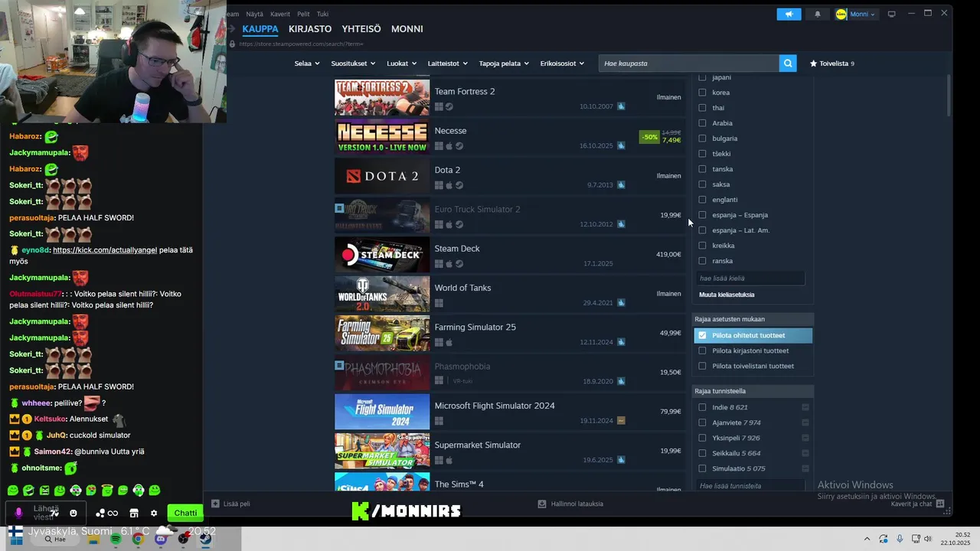Open the Steam notifications bell

(818, 14)
